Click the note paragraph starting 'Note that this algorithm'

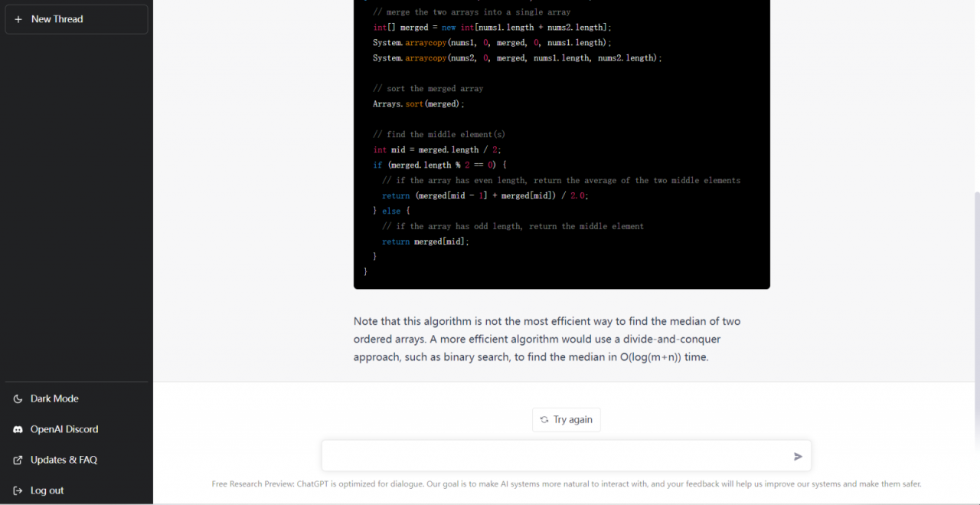pyautogui.click(x=547, y=339)
